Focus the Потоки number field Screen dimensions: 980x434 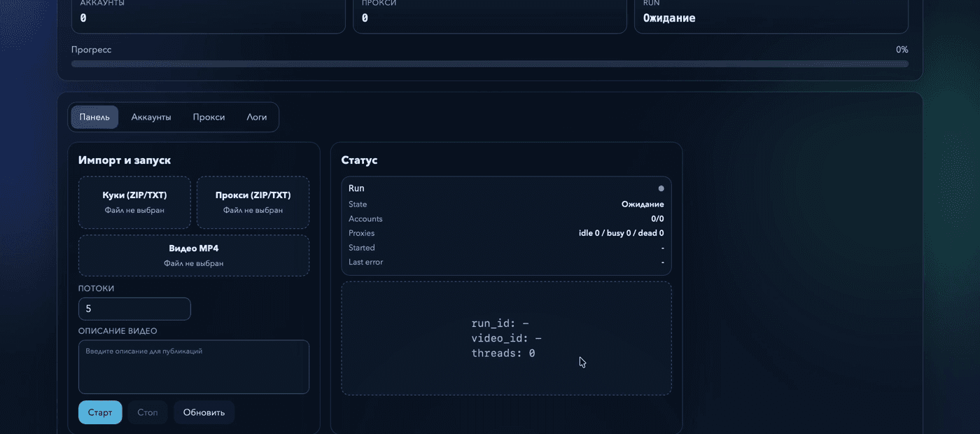tap(134, 309)
